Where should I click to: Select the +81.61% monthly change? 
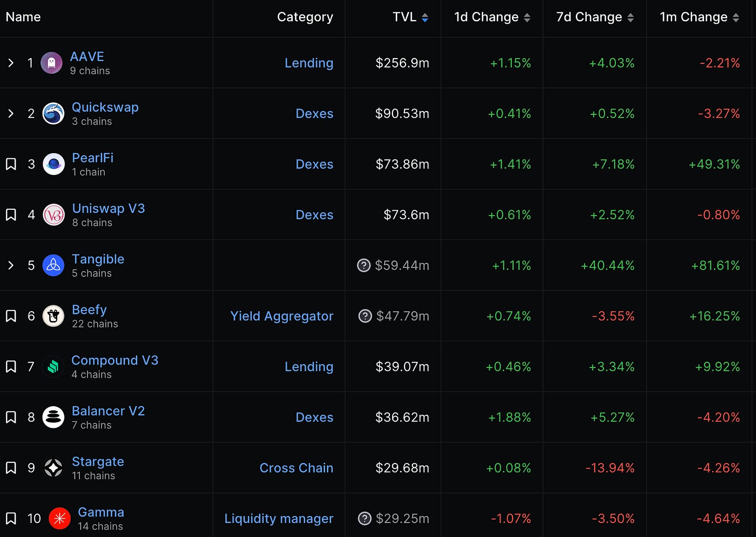[716, 265]
